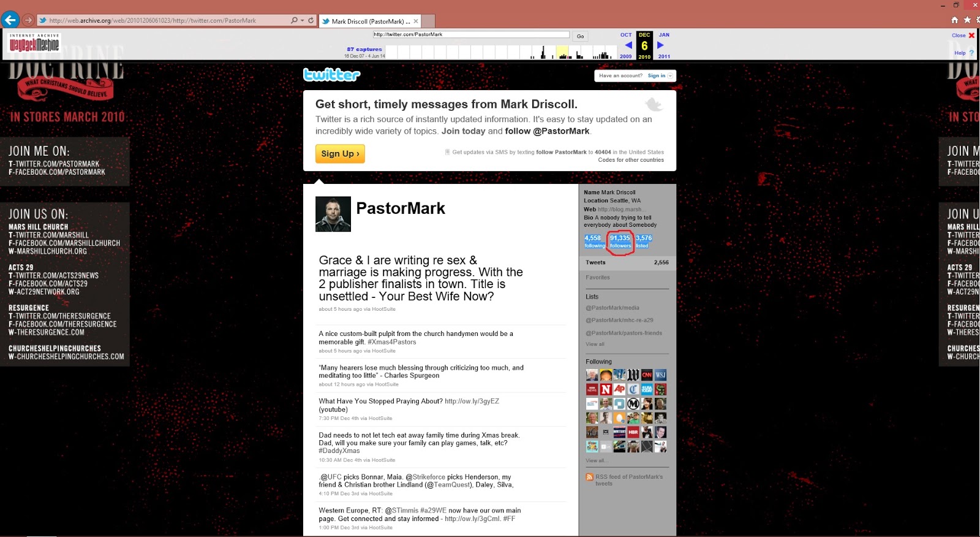
Task: Select the Mark Driscoll (PastorMark) browser tab
Action: 370,21
